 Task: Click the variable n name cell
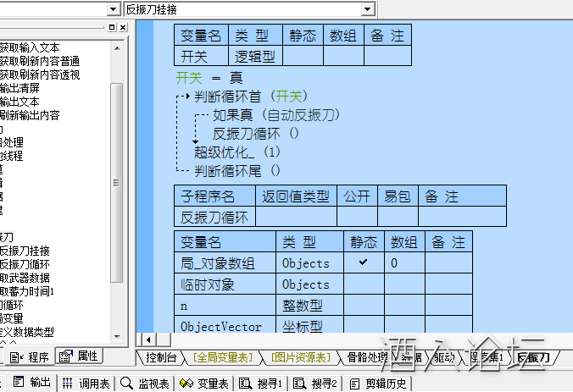(x=225, y=305)
